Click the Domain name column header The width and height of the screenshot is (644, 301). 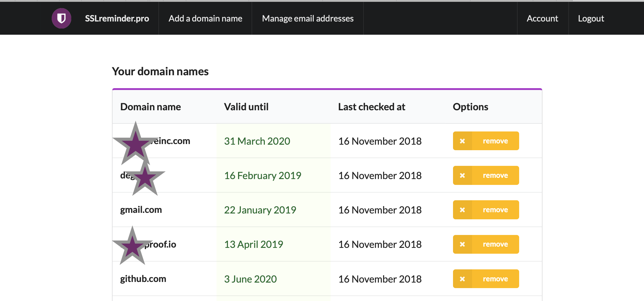150,107
